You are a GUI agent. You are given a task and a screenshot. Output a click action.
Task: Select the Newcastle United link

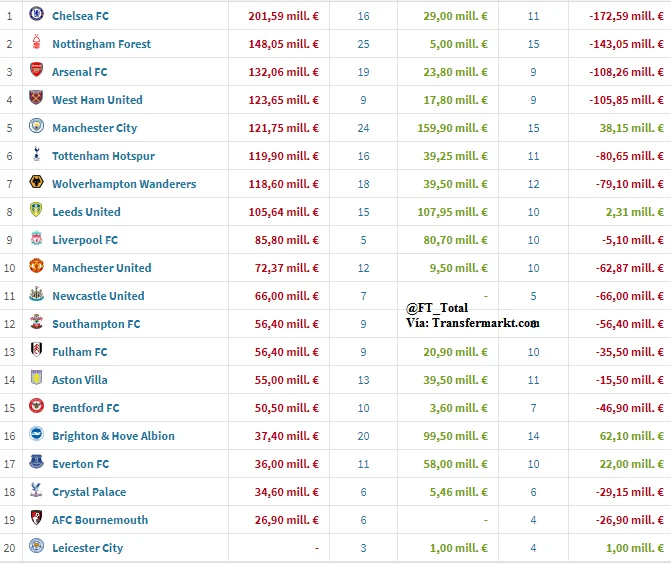(98, 296)
